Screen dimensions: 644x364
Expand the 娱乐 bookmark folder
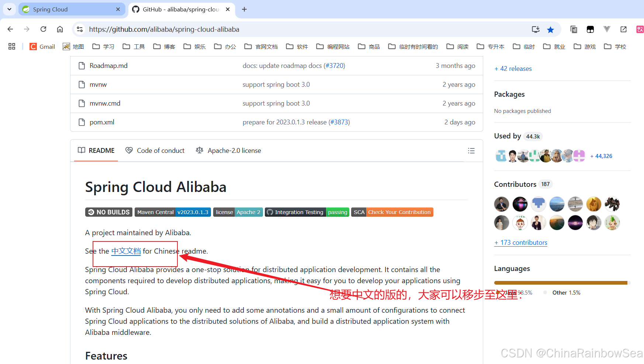[194, 47]
